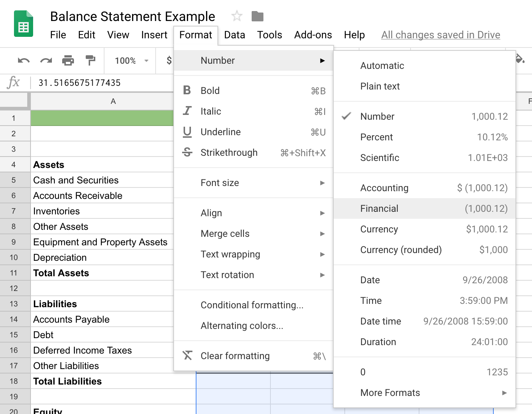This screenshot has width=532, height=414.
Task: Select the Deferred Income Taxes cell
Action: click(x=102, y=350)
